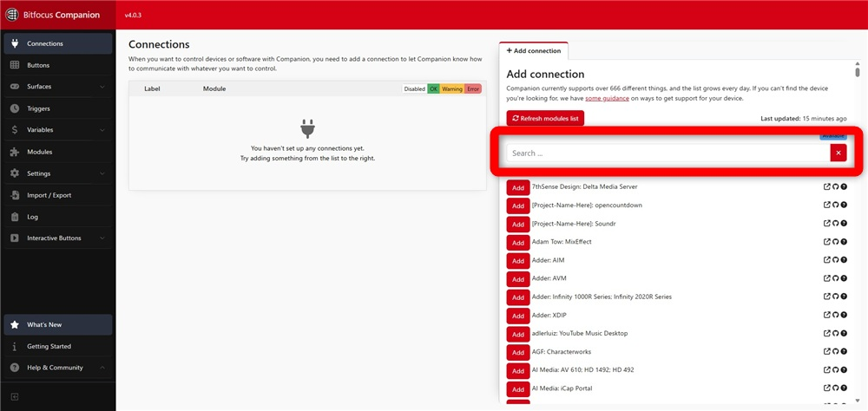Focus the module Search field
The image size is (868, 411).
click(x=668, y=153)
